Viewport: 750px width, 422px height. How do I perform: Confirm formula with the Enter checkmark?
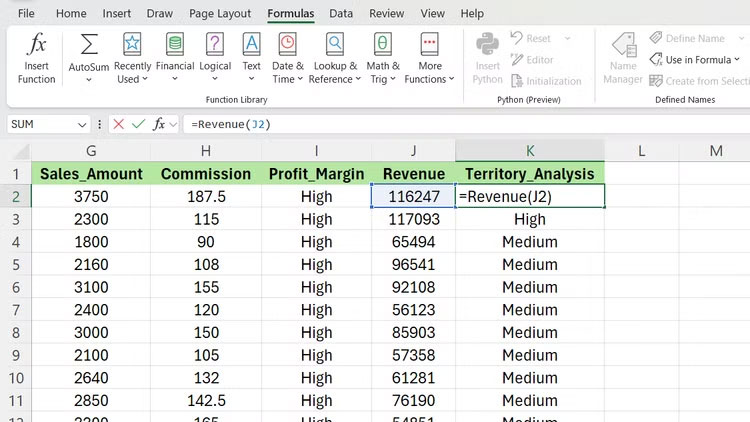pyautogui.click(x=138, y=124)
